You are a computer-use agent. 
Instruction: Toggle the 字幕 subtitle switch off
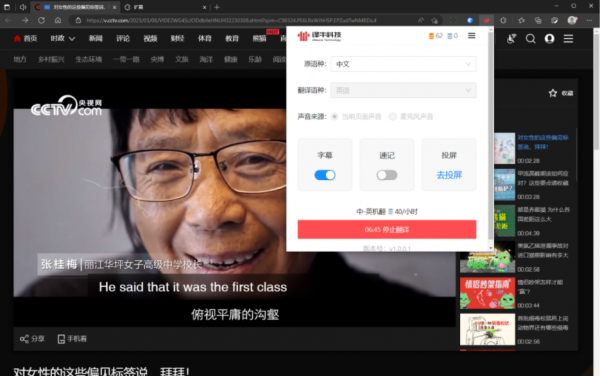(325, 175)
